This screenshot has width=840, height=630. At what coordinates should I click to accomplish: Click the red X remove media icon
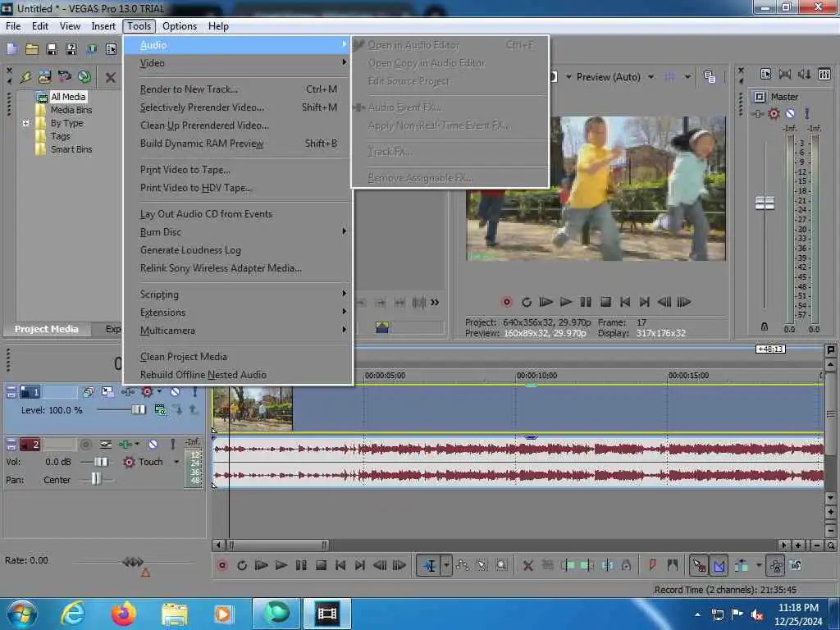point(111,78)
